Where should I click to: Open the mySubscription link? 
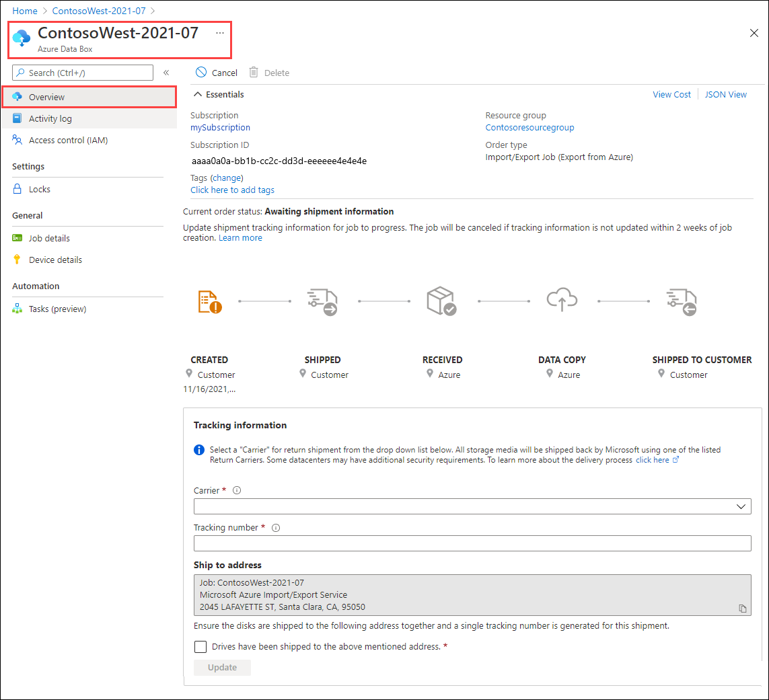220,127
